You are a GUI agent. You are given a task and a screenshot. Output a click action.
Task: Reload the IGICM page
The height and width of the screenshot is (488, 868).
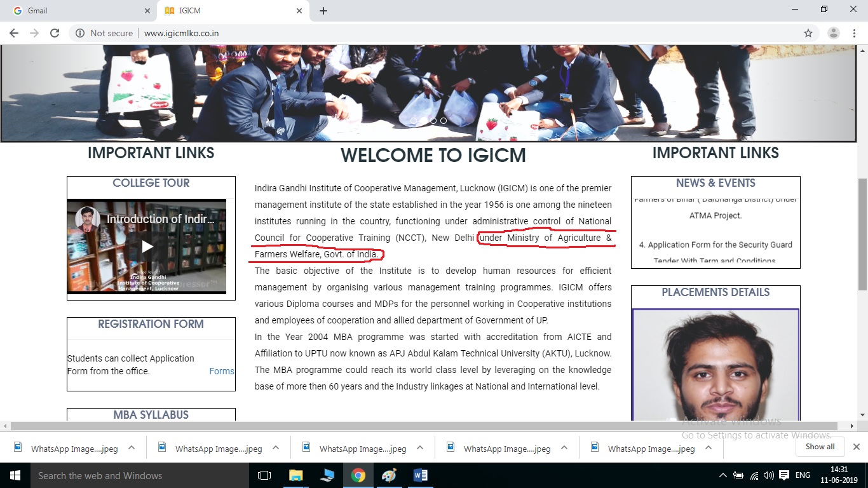55,33
